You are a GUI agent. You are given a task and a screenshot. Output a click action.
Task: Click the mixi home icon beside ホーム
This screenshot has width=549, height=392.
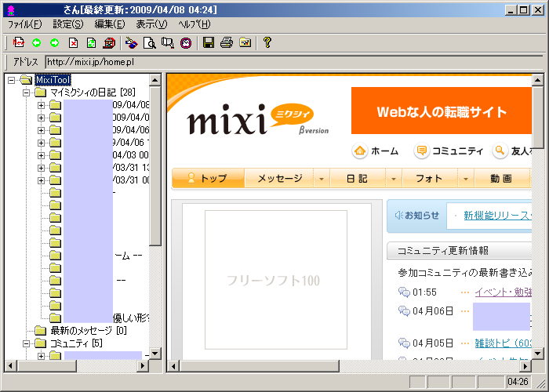pyautogui.click(x=360, y=151)
